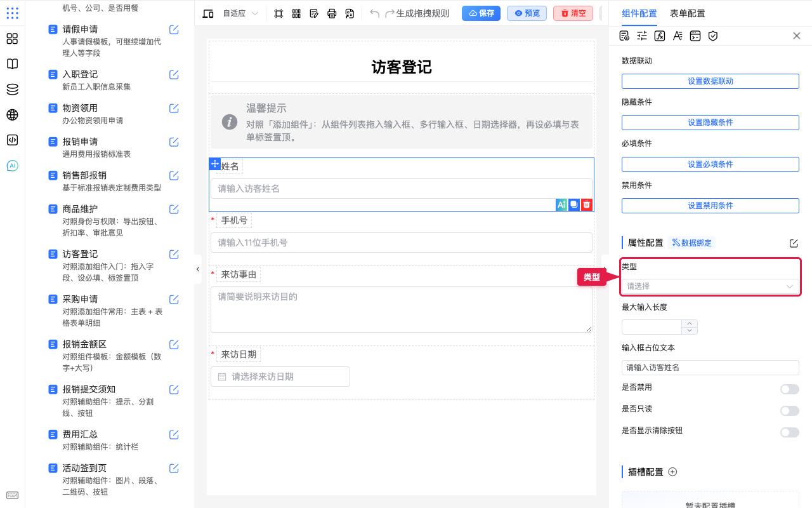Viewport: 812px width, 508px height.
Task: Click 设置隐藏条件 button
Action: pos(710,123)
